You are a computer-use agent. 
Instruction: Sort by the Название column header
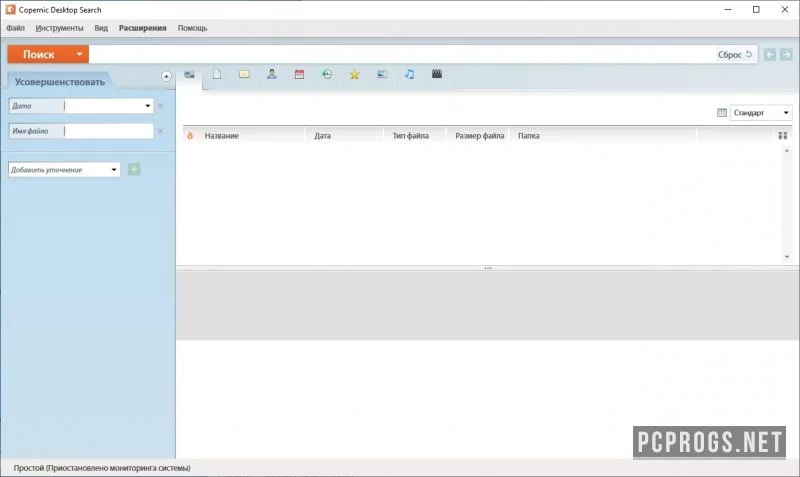click(x=221, y=136)
